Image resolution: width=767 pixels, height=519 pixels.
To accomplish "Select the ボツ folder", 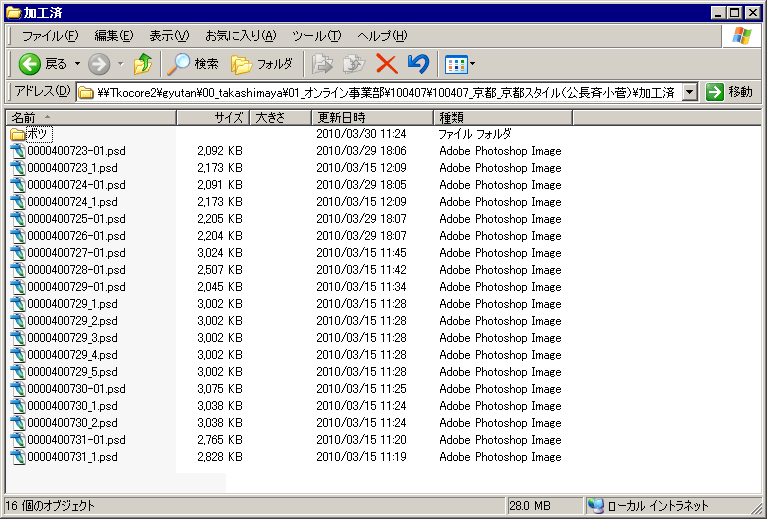I will pos(37,134).
